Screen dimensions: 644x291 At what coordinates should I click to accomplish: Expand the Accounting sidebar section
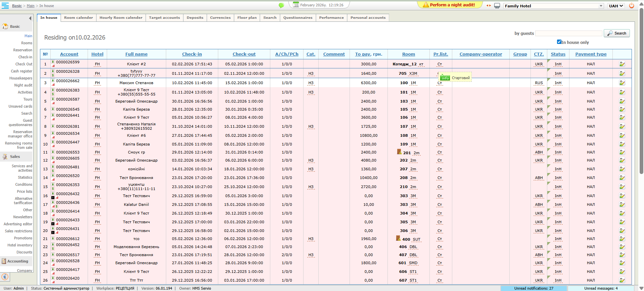click(17, 261)
